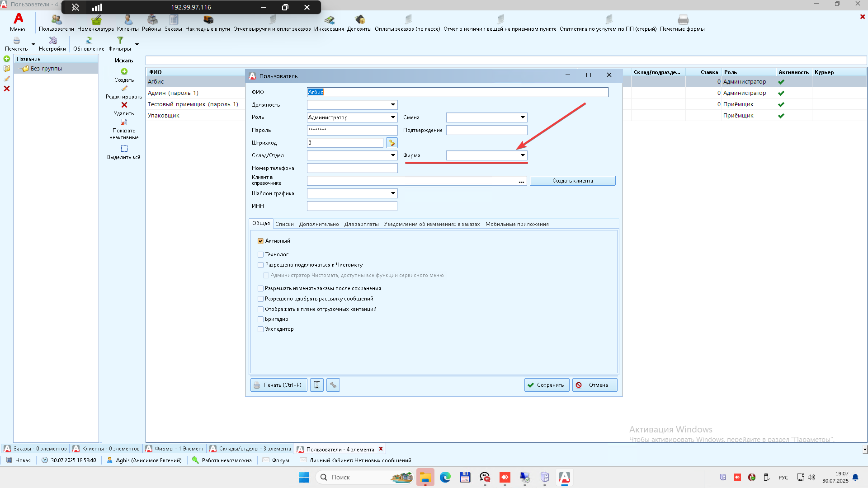Expand the Роль dropdown
The image size is (868, 488).
click(x=393, y=117)
